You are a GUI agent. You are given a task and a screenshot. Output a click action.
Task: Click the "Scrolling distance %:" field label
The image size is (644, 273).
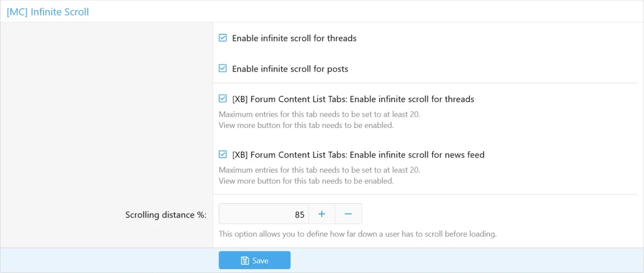coord(166,215)
